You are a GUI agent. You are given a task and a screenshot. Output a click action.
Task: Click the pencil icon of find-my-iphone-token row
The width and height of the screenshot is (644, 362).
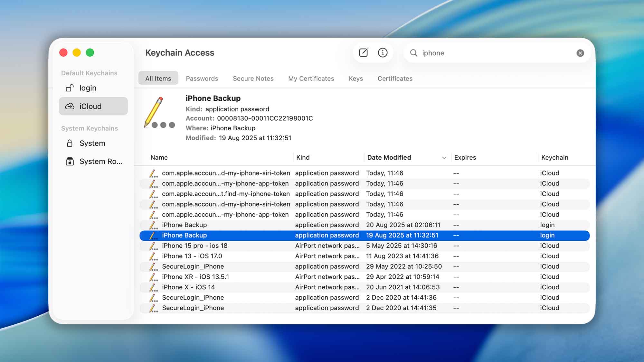click(154, 194)
